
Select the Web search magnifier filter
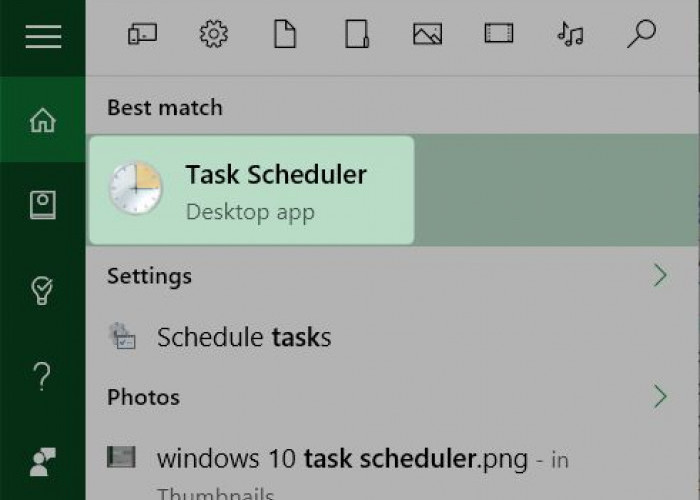pos(640,35)
